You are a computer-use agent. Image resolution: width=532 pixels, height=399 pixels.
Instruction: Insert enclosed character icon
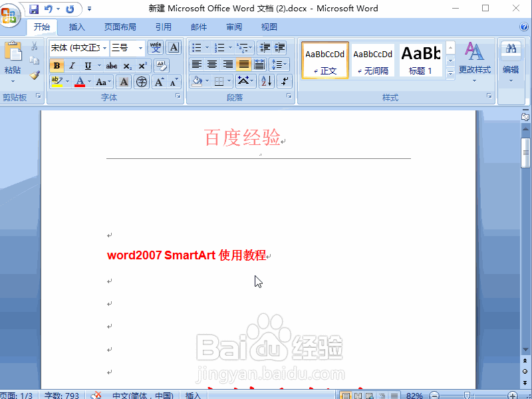pos(142,82)
